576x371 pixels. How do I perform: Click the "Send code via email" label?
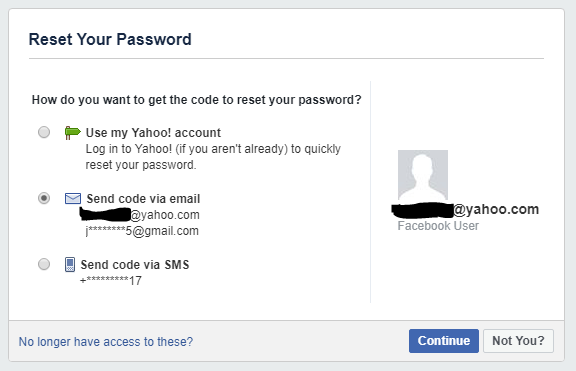pyautogui.click(x=143, y=199)
